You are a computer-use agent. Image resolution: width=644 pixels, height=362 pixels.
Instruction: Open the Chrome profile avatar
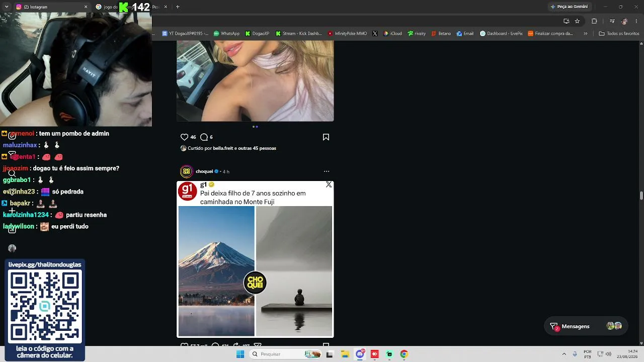tap(624, 21)
